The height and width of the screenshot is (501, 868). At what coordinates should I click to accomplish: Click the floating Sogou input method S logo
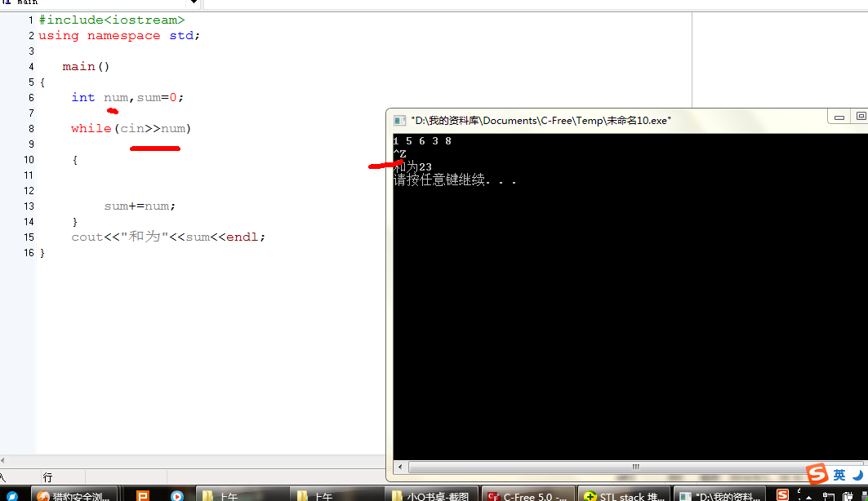817,474
